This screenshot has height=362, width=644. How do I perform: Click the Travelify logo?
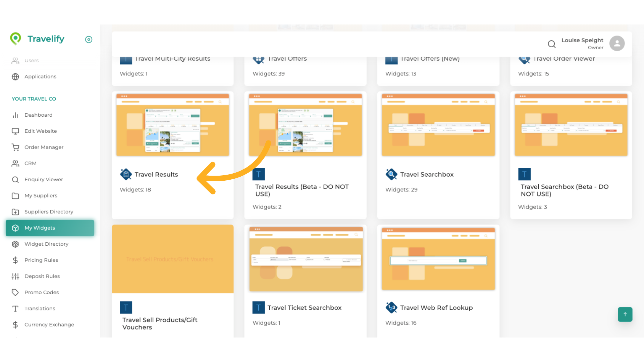click(x=37, y=39)
